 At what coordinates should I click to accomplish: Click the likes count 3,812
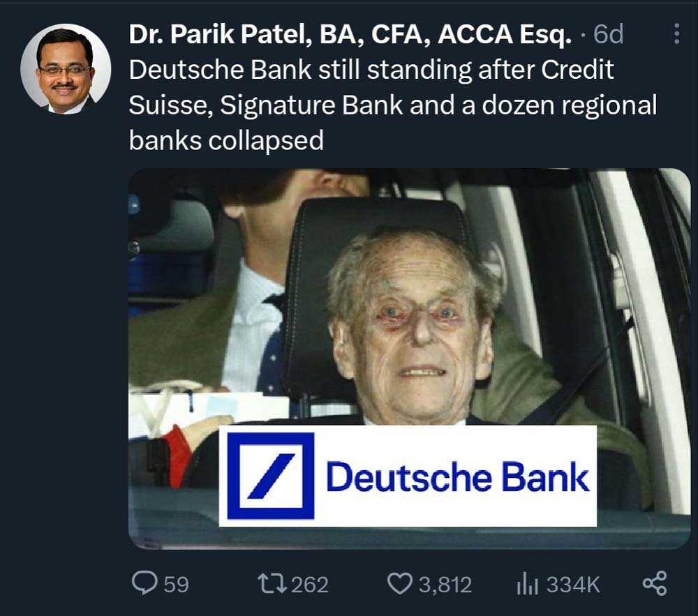click(445, 584)
